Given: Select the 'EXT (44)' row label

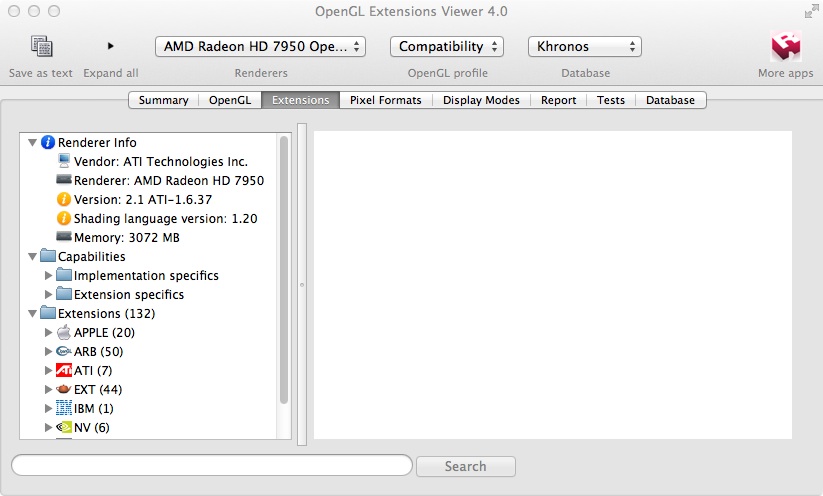Looking at the screenshot, I should [x=98, y=389].
